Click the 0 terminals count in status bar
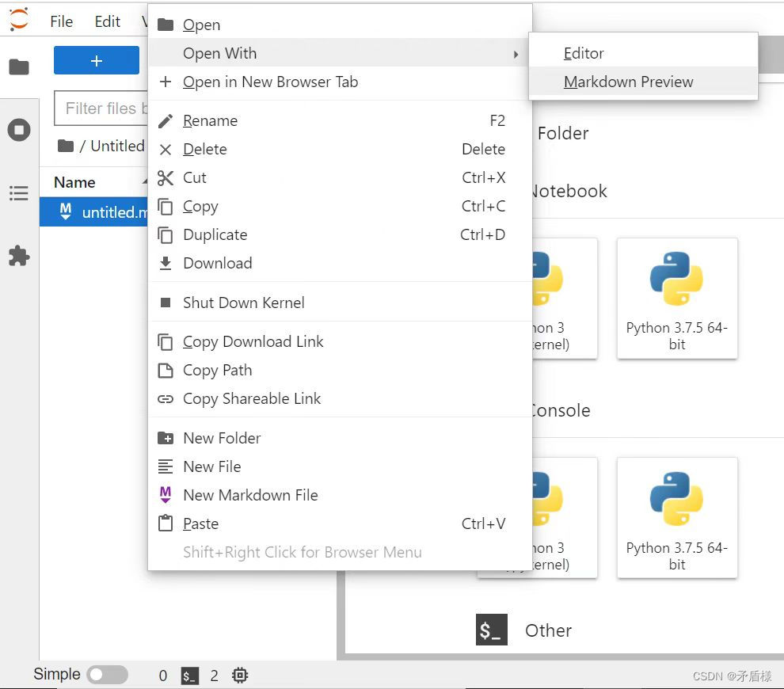 pyautogui.click(x=163, y=676)
